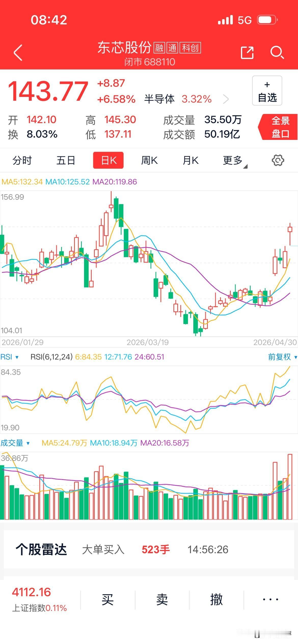
Task: Switch to the 分时 tab
Action: (22, 160)
